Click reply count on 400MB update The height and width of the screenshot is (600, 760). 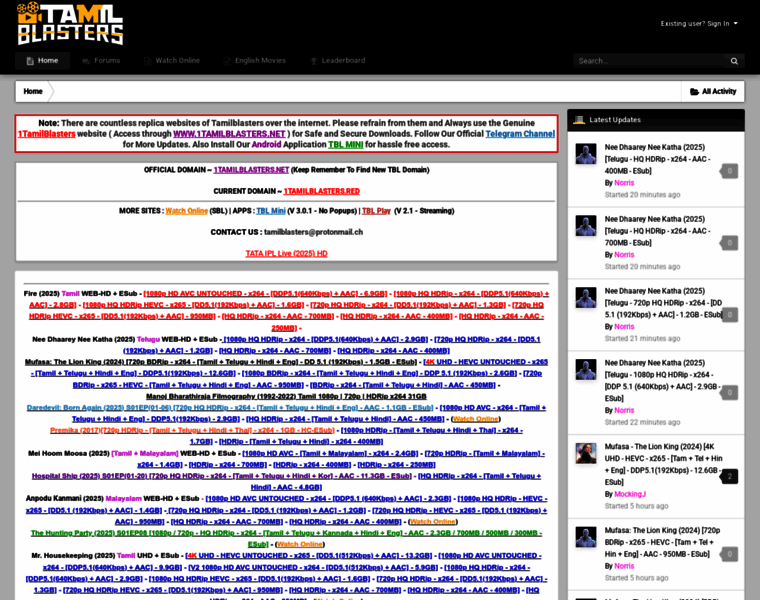tap(729, 171)
